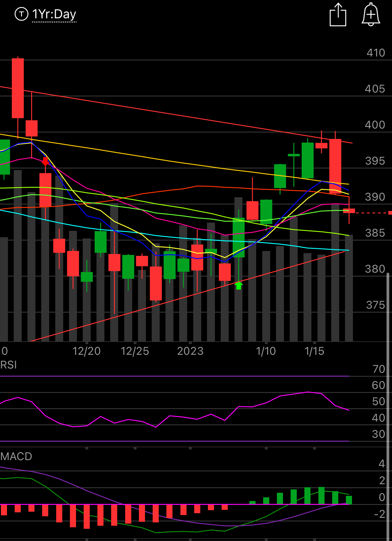
Task: Tap the 12/20 date label
Action: [x=87, y=351]
